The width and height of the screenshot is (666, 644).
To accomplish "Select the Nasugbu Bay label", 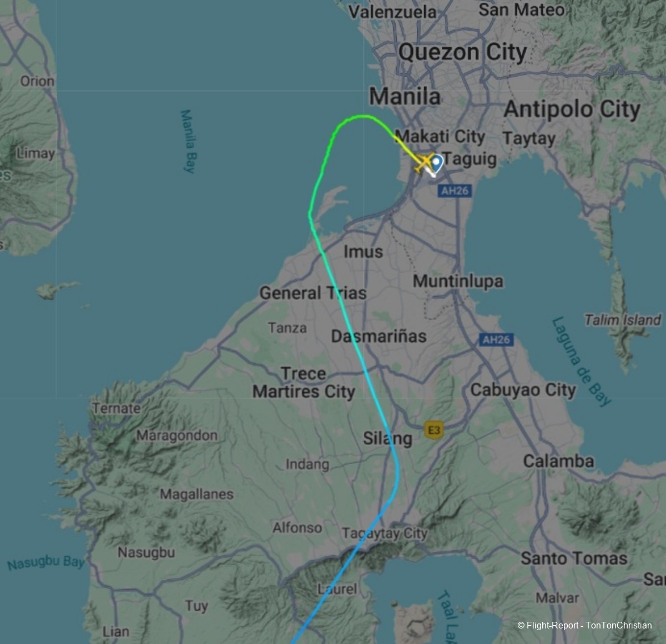I will (46, 562).
